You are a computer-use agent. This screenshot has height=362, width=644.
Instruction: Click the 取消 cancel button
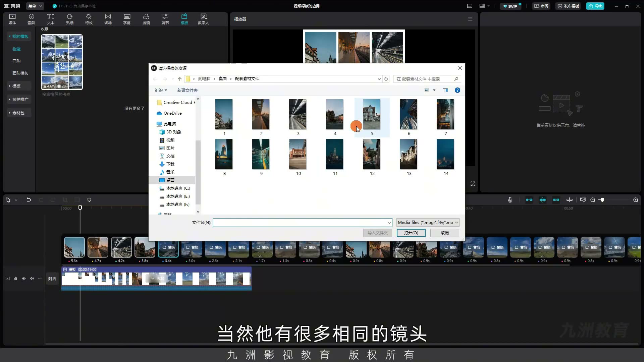click(x=444, y=233)
